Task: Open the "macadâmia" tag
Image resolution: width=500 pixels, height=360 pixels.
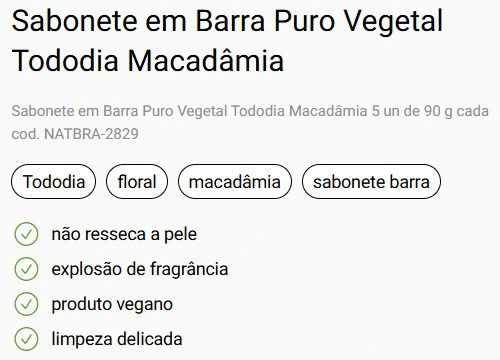Action: [235, 182]
